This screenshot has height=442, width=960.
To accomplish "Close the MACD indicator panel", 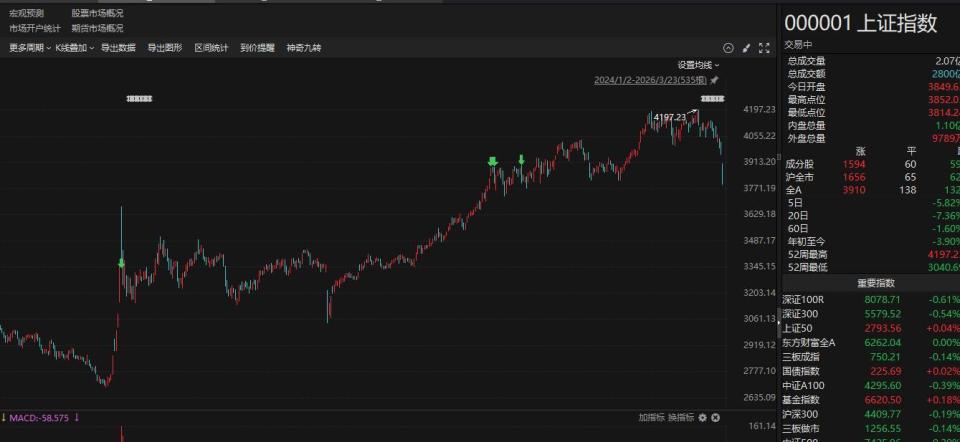I will 715,418.
